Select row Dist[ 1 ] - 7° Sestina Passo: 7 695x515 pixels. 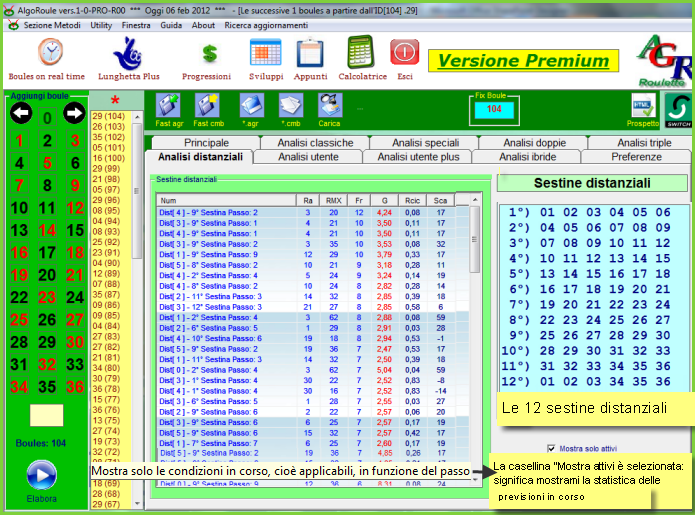(x=313, y=443)
